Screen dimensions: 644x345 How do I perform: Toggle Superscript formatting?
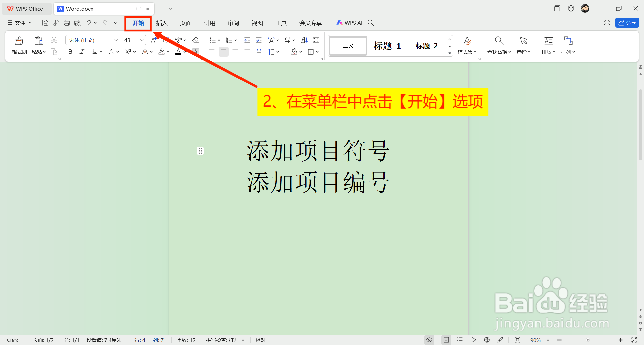128,52
